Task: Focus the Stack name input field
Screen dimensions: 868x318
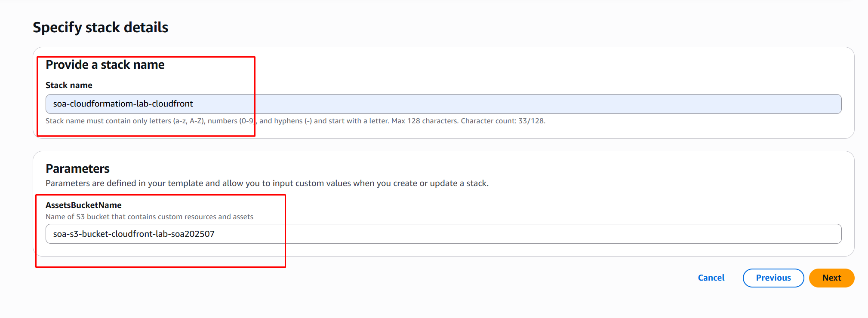Action: [x=443, y=104]
